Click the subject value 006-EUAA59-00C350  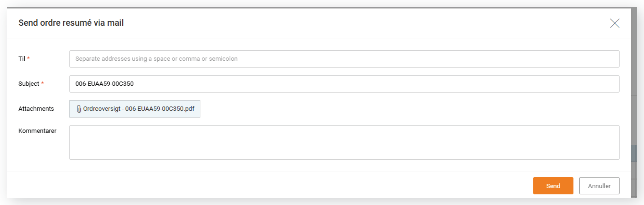click(104, 84)
